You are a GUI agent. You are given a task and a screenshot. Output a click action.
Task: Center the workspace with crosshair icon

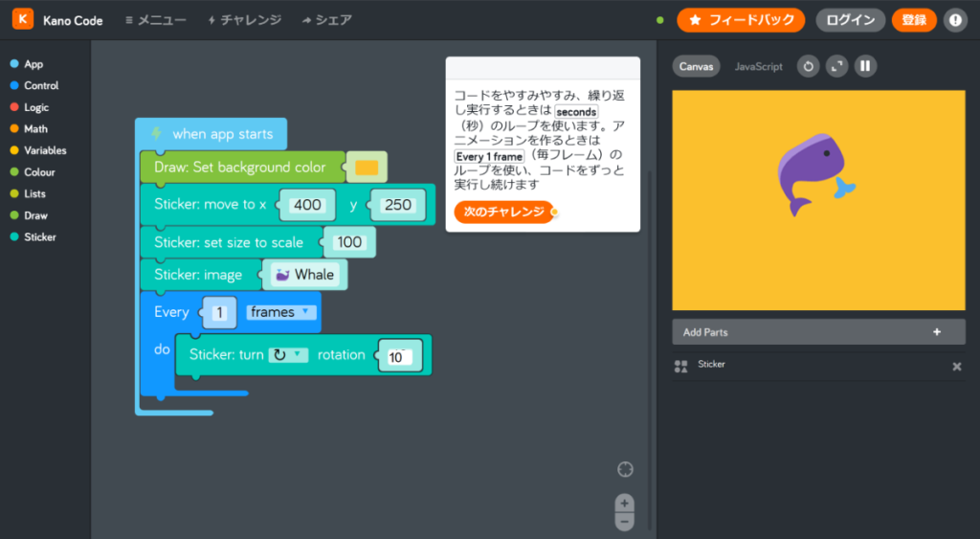point(625,469)
